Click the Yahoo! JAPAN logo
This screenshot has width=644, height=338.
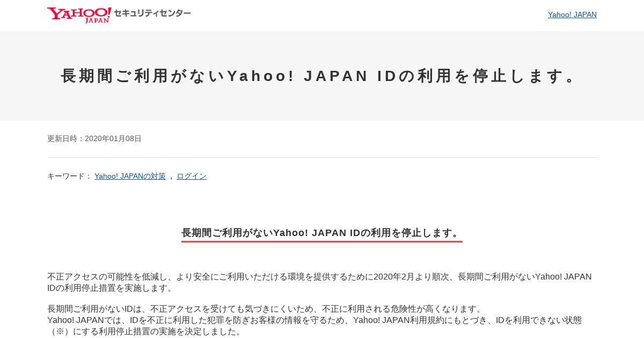coord(79,15)
